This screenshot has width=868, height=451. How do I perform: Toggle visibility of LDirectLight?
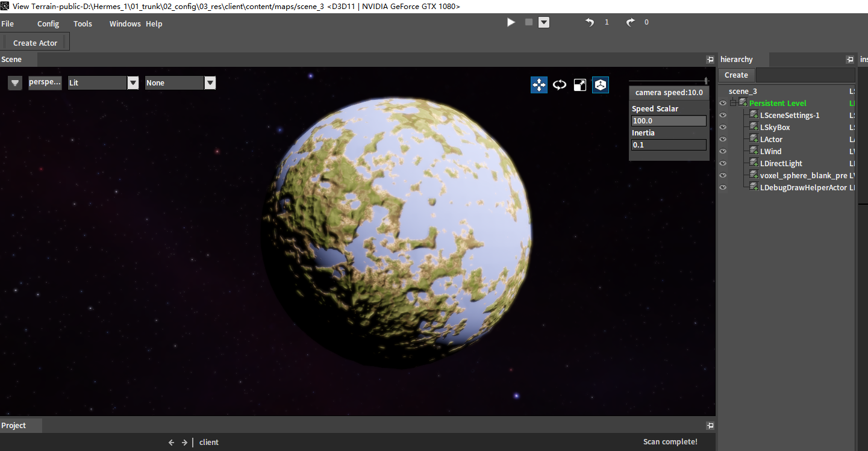[723, 163]
